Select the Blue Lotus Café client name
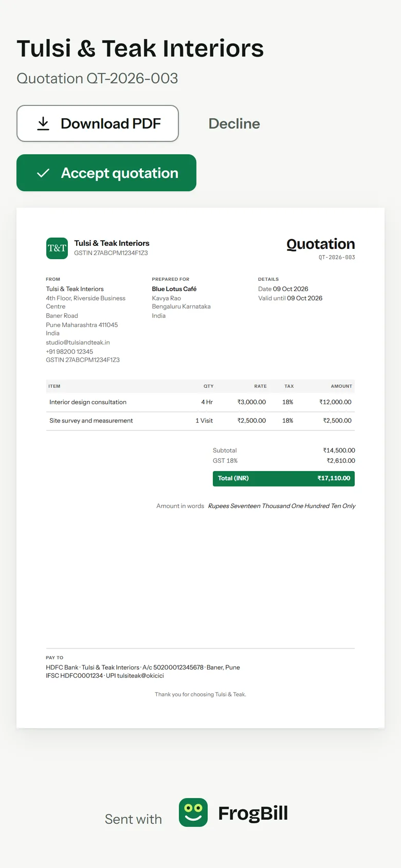 coord(174,289)
